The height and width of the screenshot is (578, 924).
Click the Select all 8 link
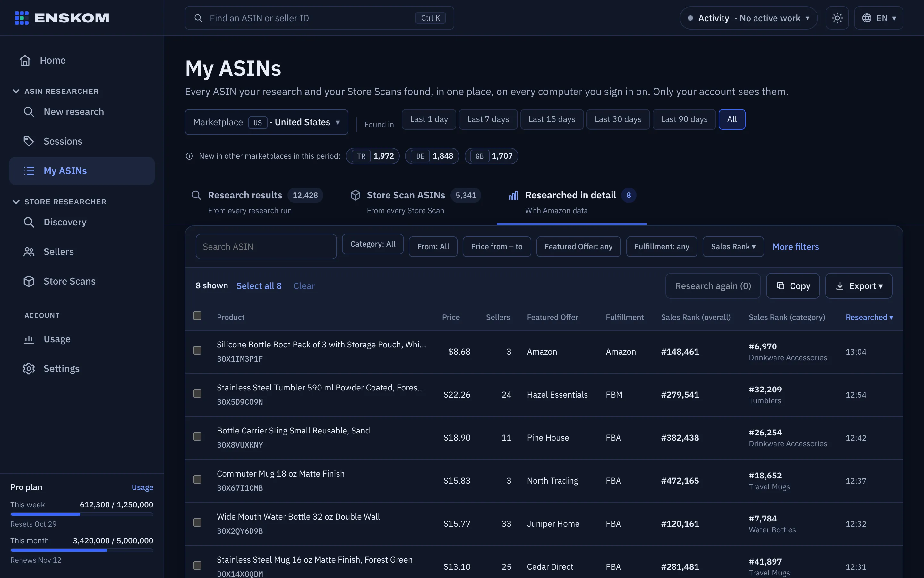[259, 286]
